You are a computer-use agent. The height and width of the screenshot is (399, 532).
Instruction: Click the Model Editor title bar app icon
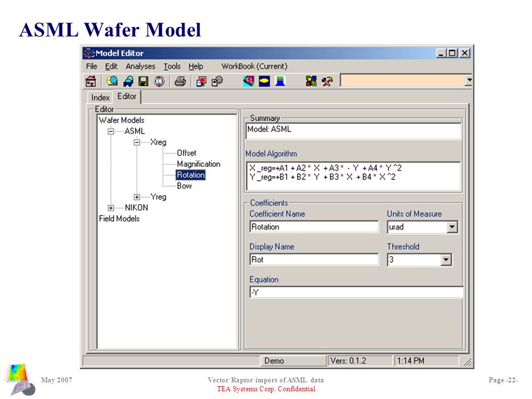(x=89, y=53)
